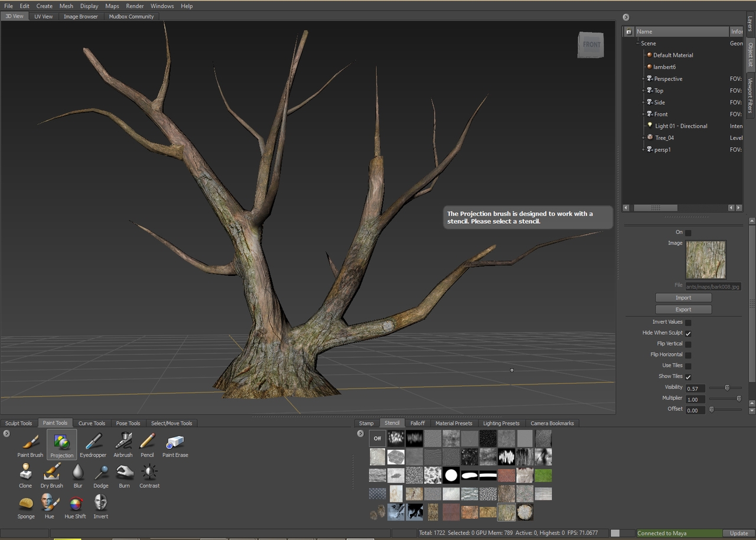Select the tree ring cross-section stencil
Screen dimensions: 756x540
(524, 512)
